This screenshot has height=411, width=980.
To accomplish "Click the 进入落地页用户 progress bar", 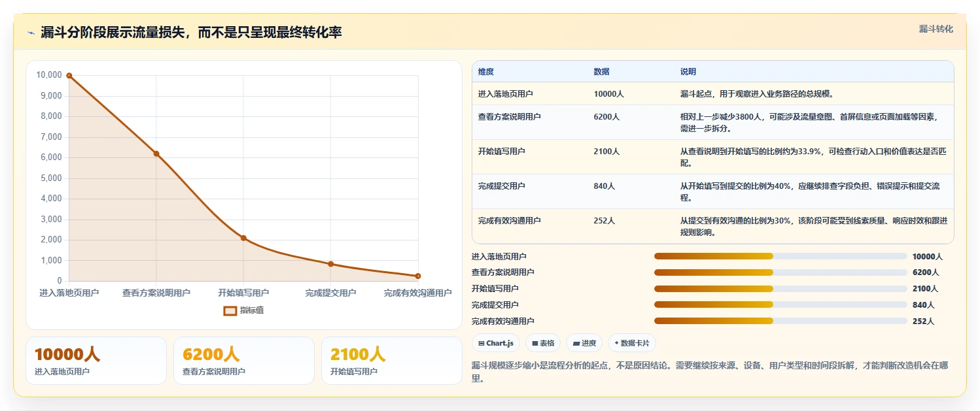I will coord(780,256).
